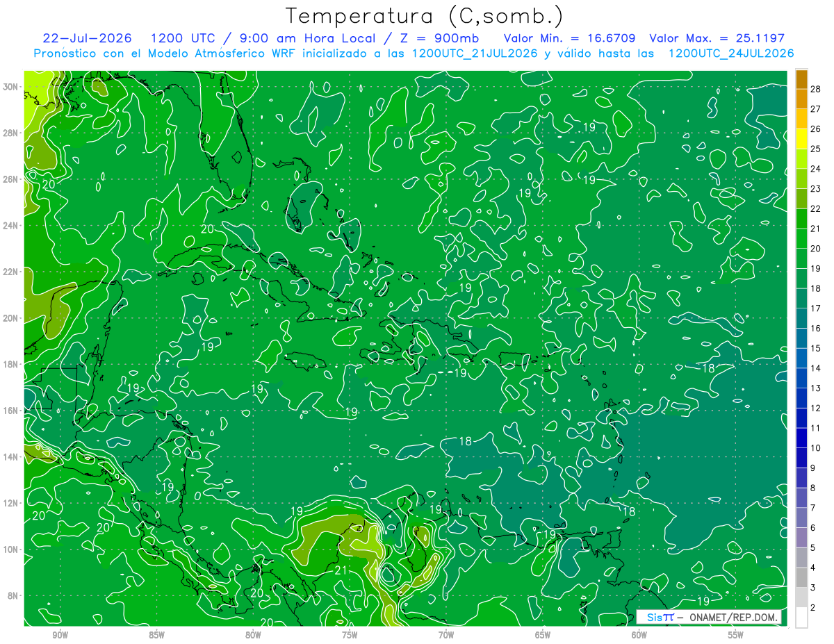Click the "30N" latitude axis label
This screenshot has width=834, height=644.
[12, 87]
